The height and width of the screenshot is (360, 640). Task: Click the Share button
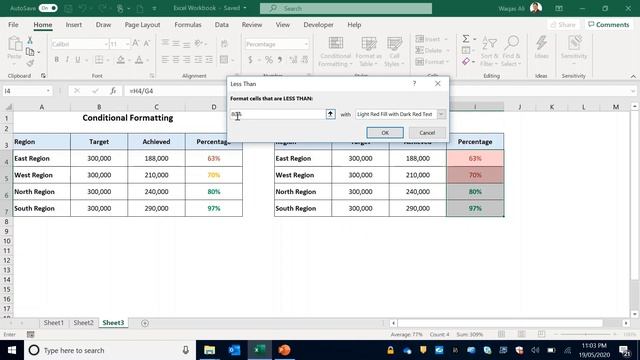coord(563,25)
